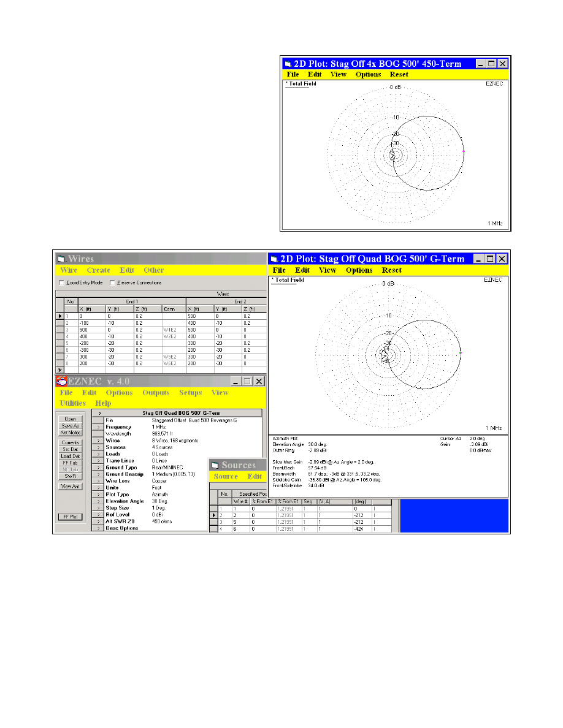Open the Outputs menu in EZNEC
The image size is (563, 728).
point(156,393)
